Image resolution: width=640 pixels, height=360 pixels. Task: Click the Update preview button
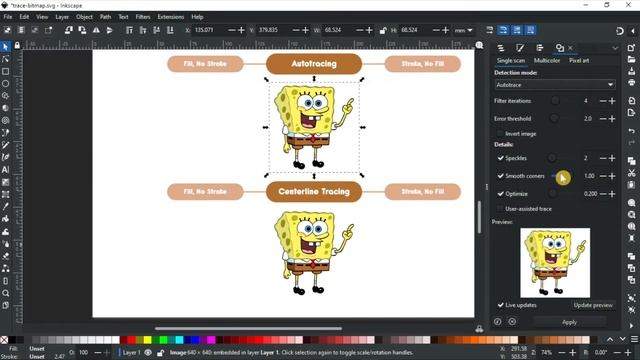[593, 305]
